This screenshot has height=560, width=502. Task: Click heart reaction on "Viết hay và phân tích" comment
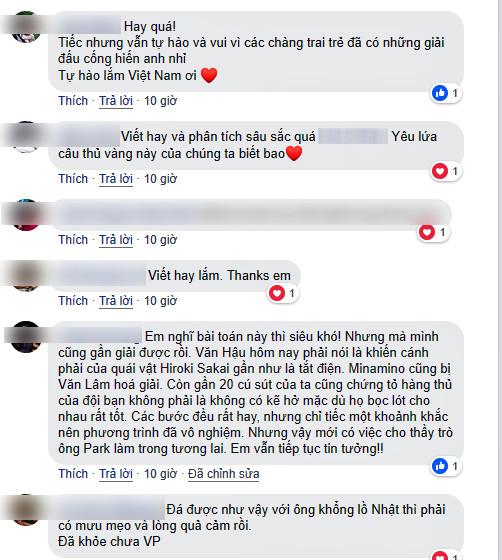[440, 171]
